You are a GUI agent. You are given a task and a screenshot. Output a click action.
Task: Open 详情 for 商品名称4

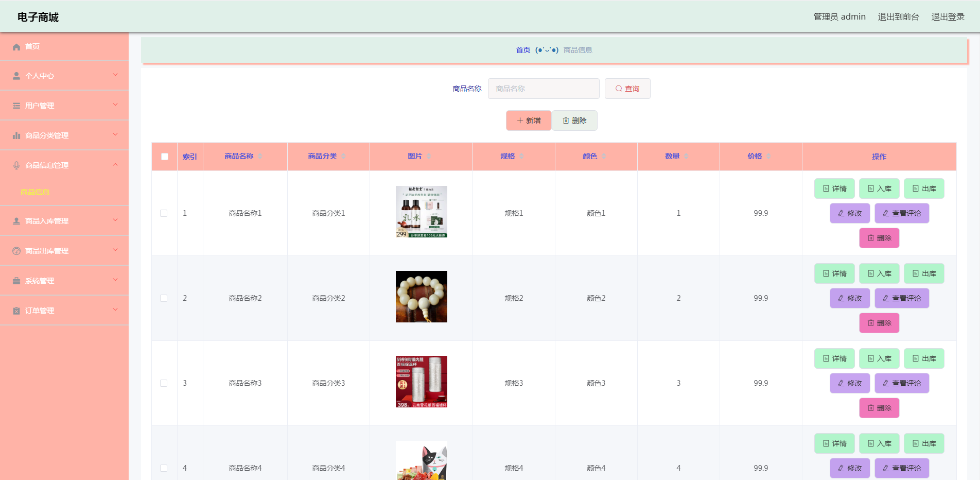point(834,443)
